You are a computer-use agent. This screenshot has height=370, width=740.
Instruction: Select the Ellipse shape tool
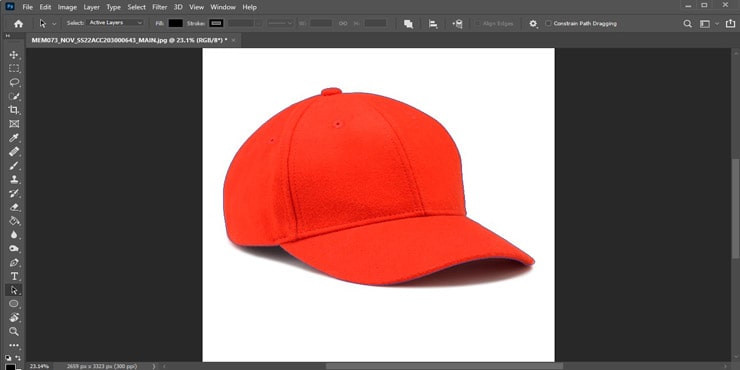click(14, 303)
